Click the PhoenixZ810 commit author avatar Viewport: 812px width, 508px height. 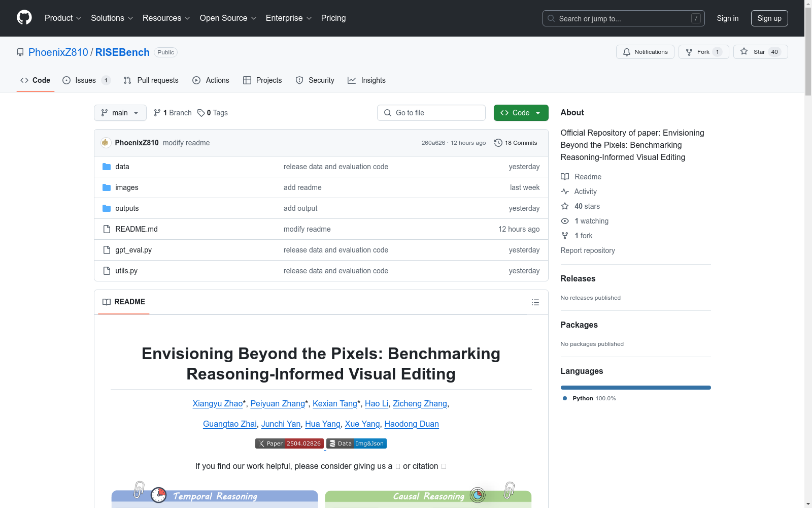click(106, 143)
